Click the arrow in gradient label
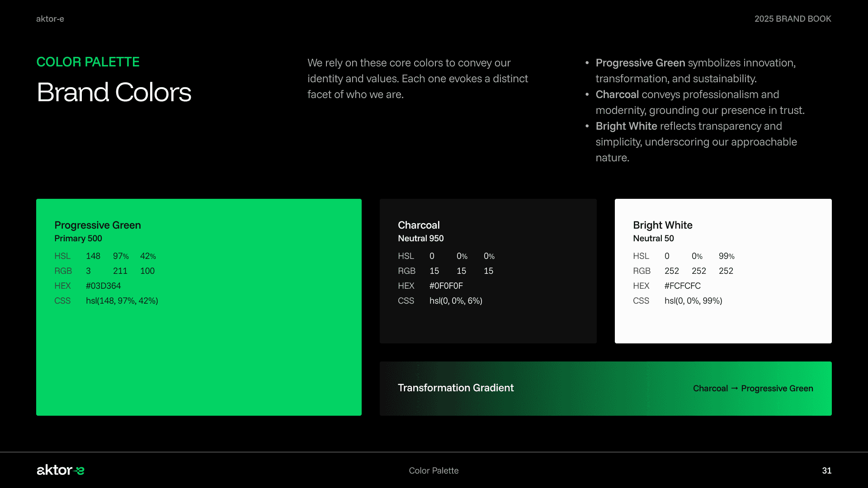 [735, 388]
